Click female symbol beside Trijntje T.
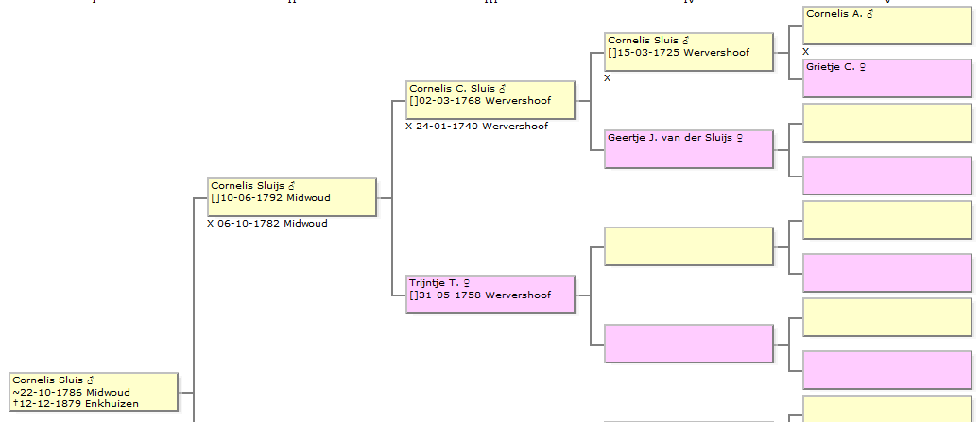The height and width of the screenshot is (422, 980). pos(467,283)
